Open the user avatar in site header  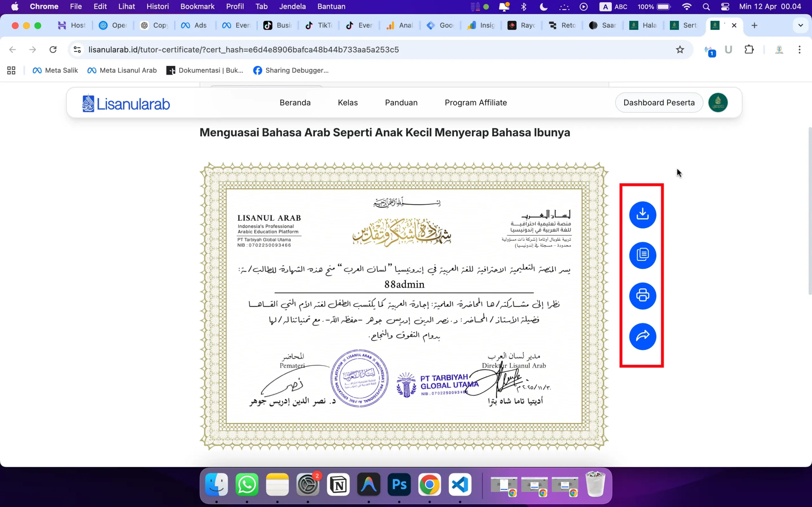[x=718, y=103]
